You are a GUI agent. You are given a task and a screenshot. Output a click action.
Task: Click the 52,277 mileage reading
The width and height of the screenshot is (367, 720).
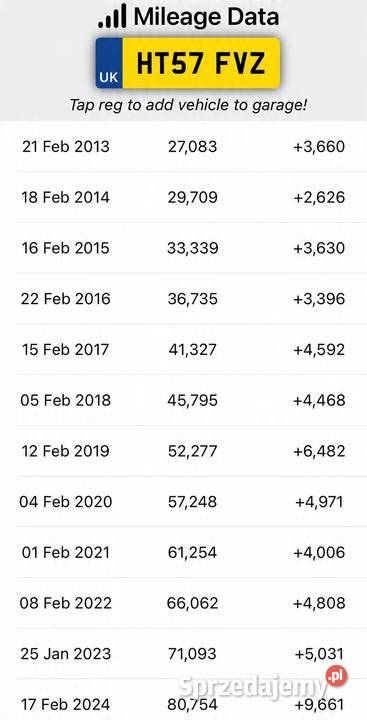(x=192, y=451)
